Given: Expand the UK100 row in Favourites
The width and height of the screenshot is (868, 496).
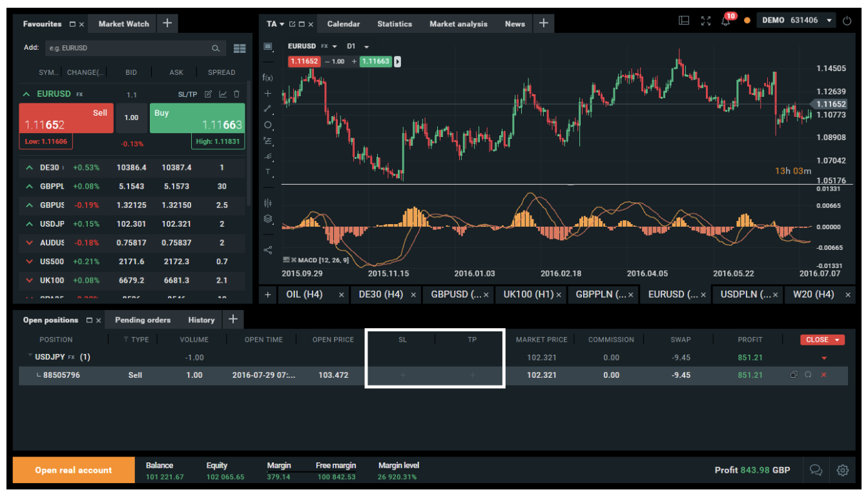Looking at the screenshot, I should coord(29,280).
